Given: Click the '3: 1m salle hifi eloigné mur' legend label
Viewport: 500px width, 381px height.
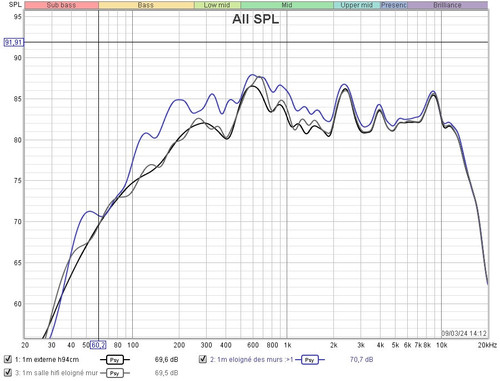Looking at the screenshot, I should click(x=56, y=373).
